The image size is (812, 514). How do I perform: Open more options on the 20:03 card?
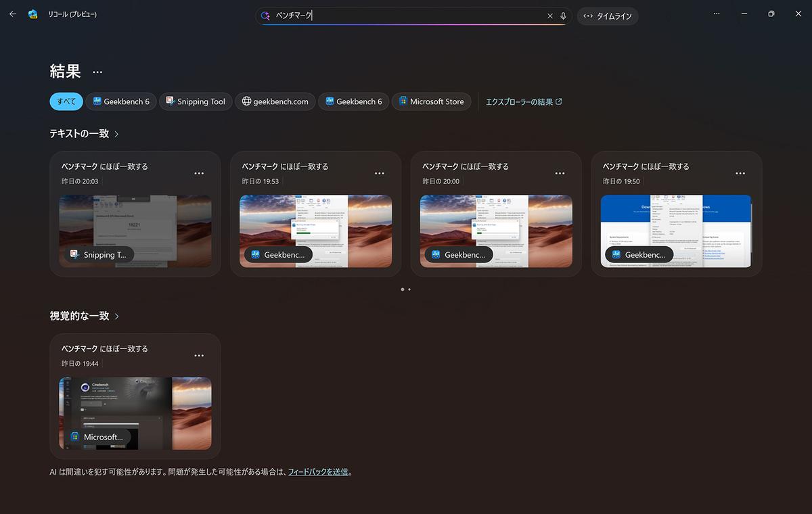199,173
